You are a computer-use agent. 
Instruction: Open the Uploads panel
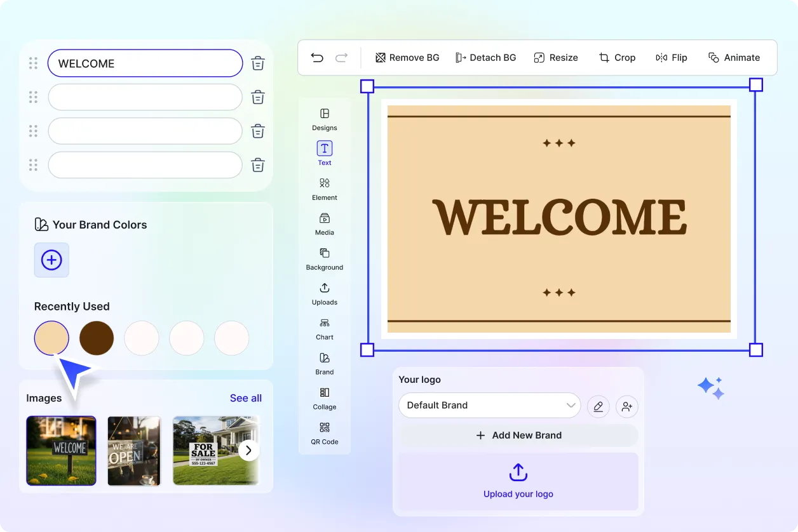[324, 294]
